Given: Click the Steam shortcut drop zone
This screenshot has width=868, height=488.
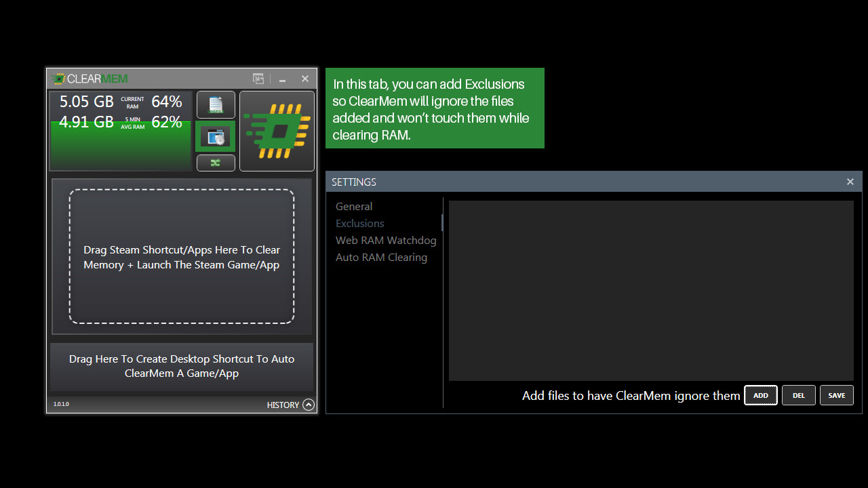Looking at the screenshot, I should 181,257.
